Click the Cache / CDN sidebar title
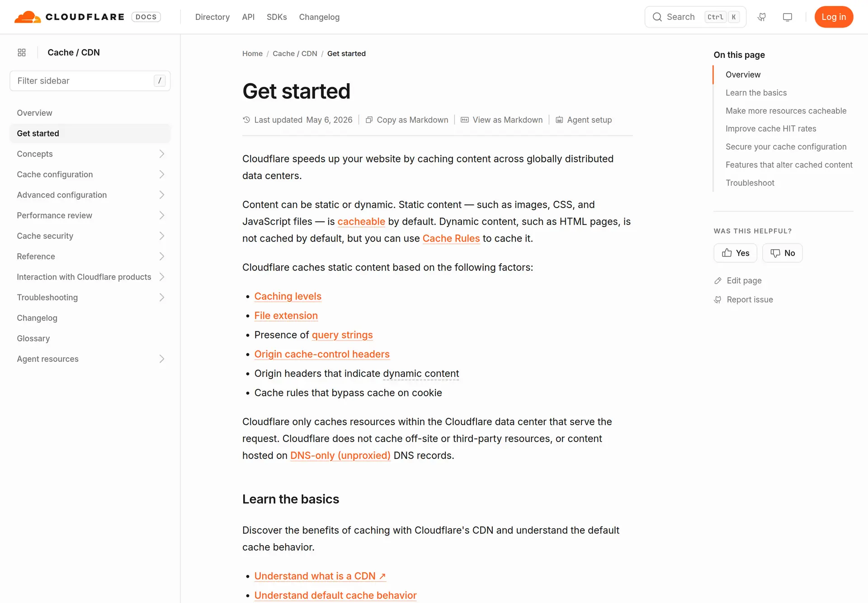 (74, 52)
